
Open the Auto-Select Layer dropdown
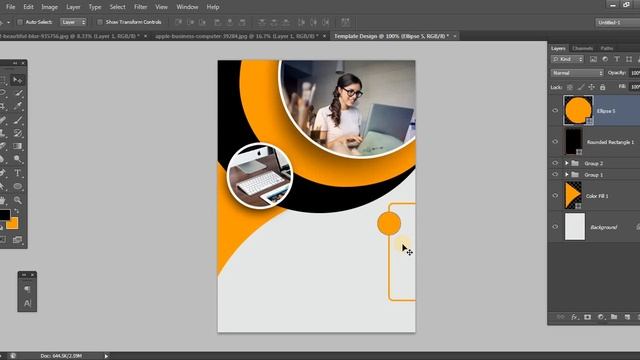pos(73,22)
